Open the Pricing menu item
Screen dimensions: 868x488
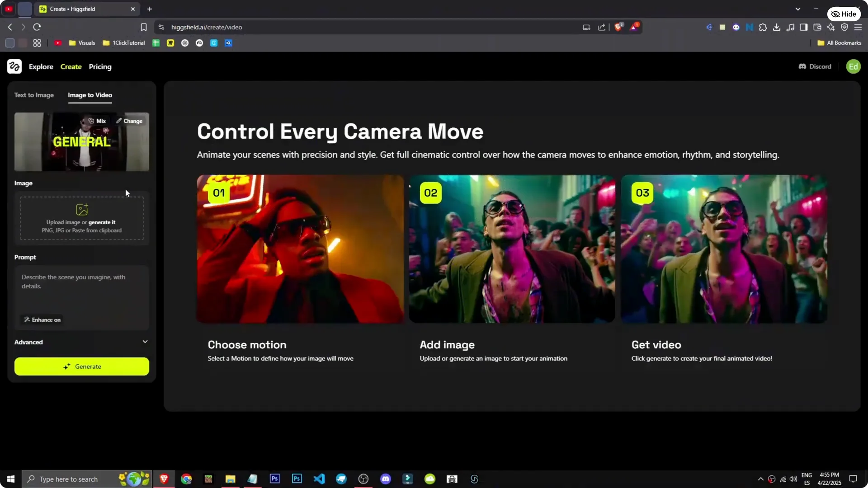click(x=100, y=66)
